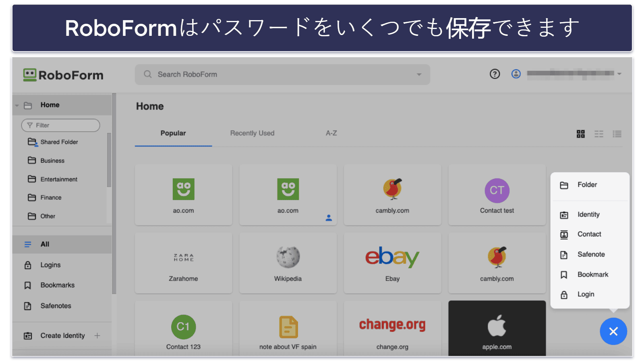The image size is (644, 362).
Task: Open the Zarahome tile
Action: point(183,263)
